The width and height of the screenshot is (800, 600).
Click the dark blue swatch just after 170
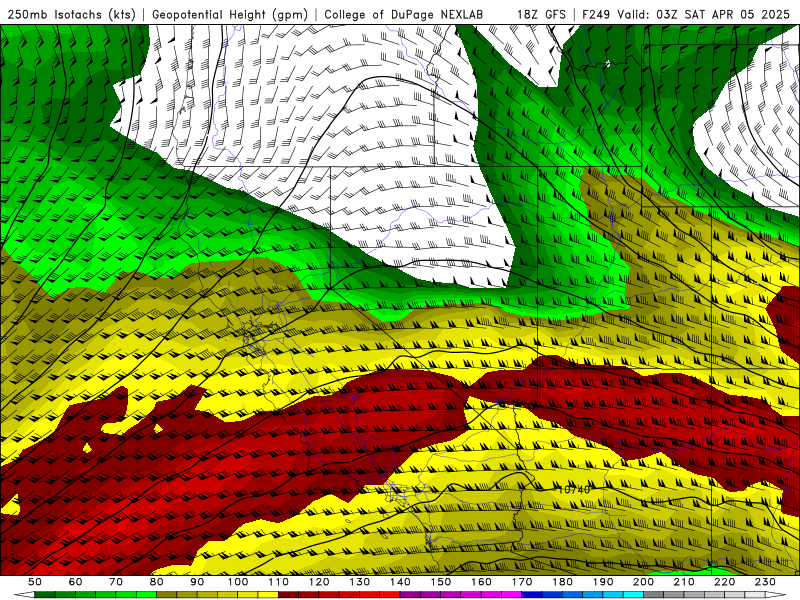(x=532, y=595)
